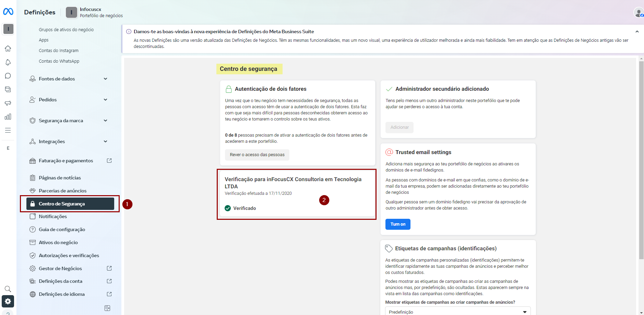Screen dimensions: 644x315
Task: Open Ads megaphone icon in rail
Action: pos(8,103)
